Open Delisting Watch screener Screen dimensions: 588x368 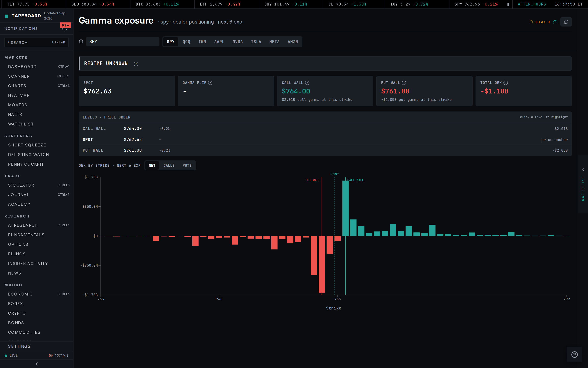click(37, 155)
